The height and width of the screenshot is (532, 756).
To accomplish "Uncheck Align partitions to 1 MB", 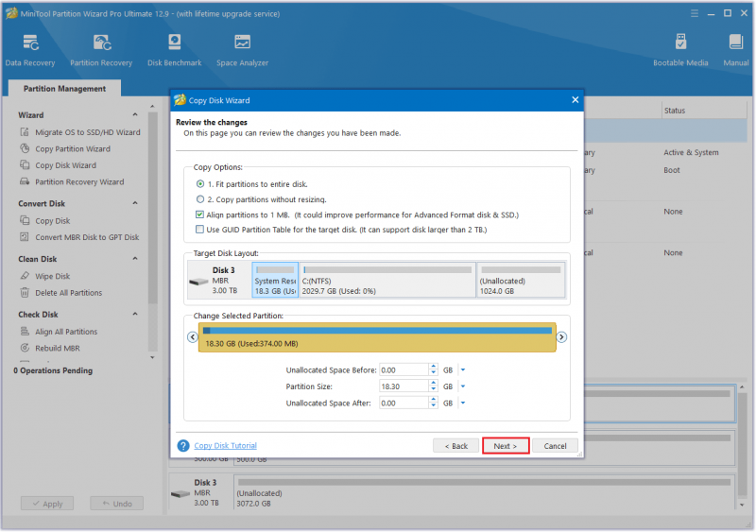I will coord(199,215).
